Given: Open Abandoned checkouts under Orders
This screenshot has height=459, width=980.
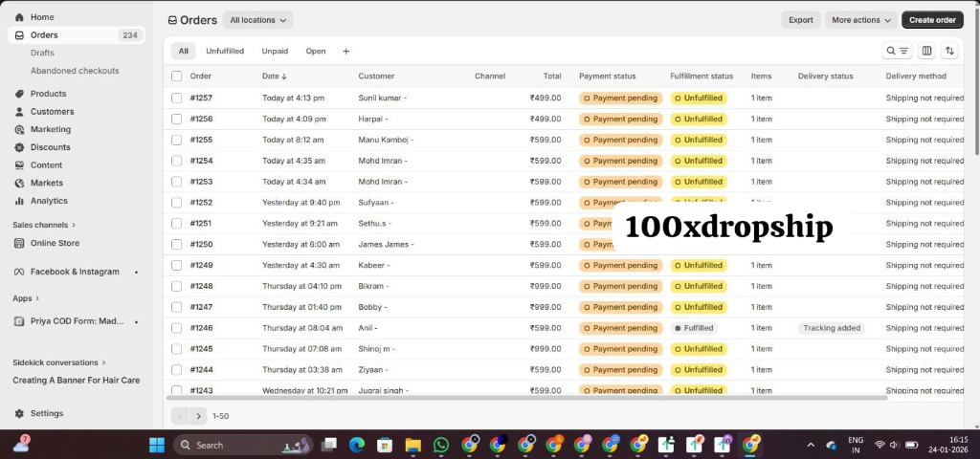Looking at the screenshot, I should 77,71.
